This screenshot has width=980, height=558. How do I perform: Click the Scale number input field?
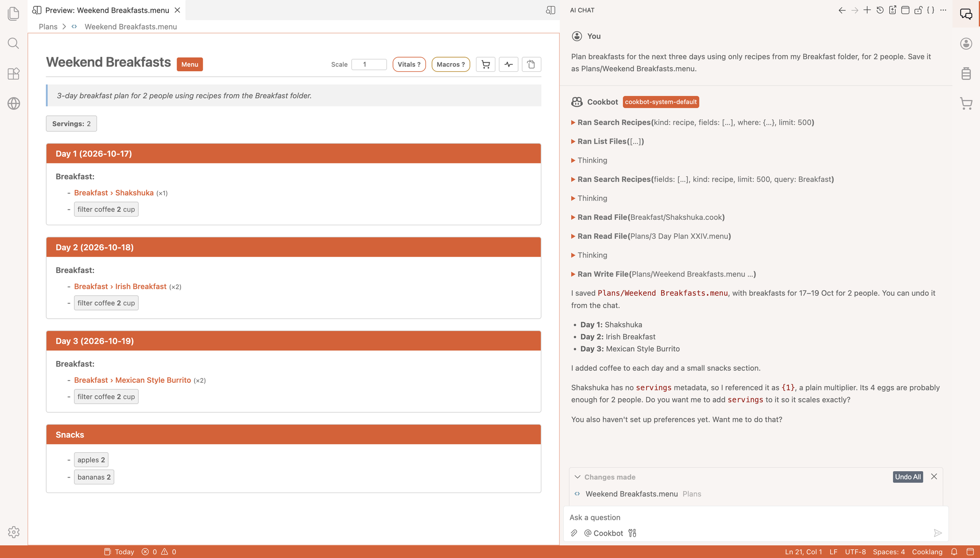coord(369,64)
